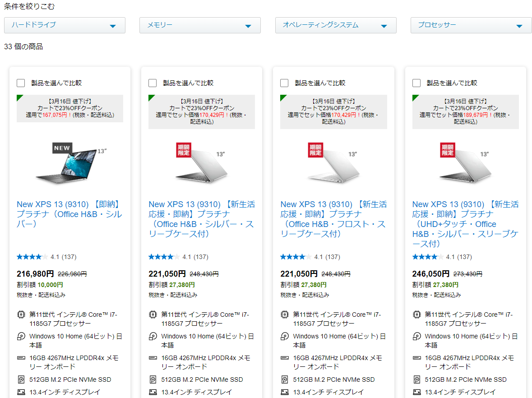
Task: Tick compare checkbox on the UHD+タッチ product
Action: tap(416, 83)
